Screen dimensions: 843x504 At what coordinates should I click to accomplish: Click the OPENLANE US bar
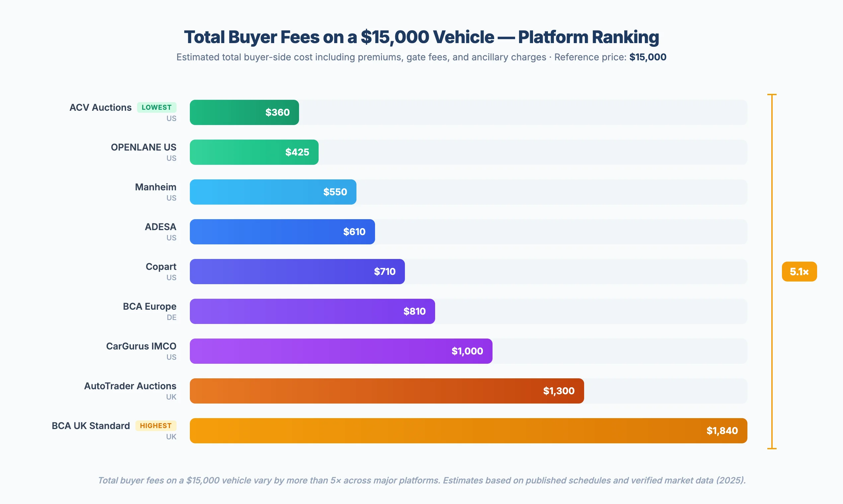(x=254, y=152)
